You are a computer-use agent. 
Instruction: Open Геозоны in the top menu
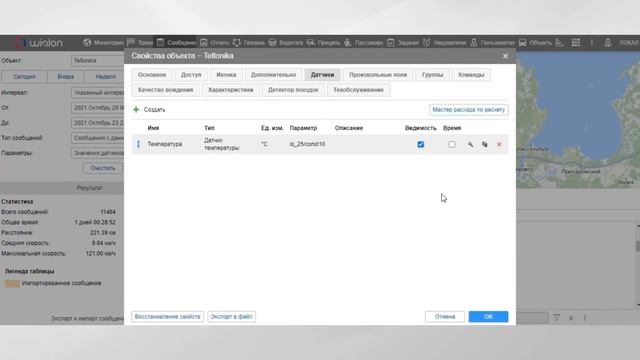[x=249, y=43]
